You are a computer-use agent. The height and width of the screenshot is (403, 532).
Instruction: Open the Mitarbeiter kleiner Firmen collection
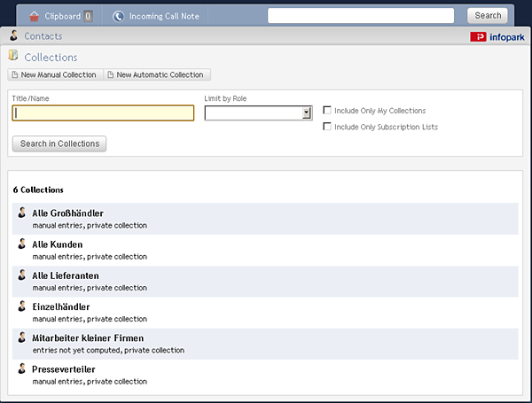click(88, 338)
